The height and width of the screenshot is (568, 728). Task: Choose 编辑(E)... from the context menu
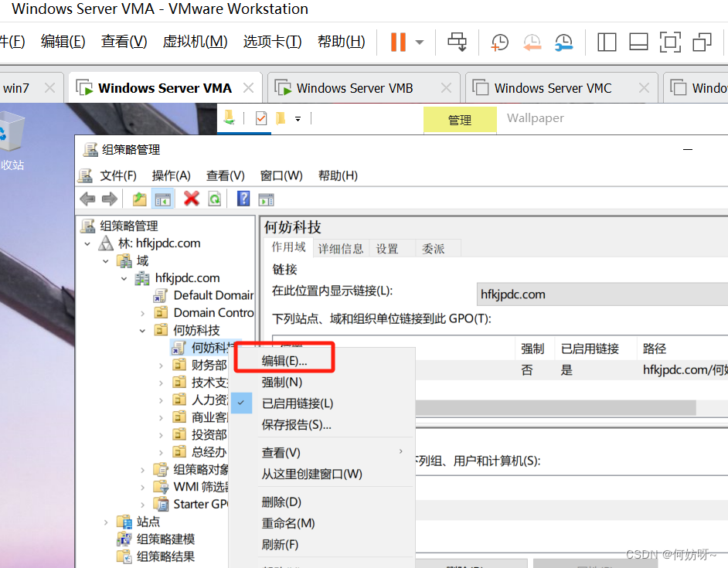pos(284,360)
